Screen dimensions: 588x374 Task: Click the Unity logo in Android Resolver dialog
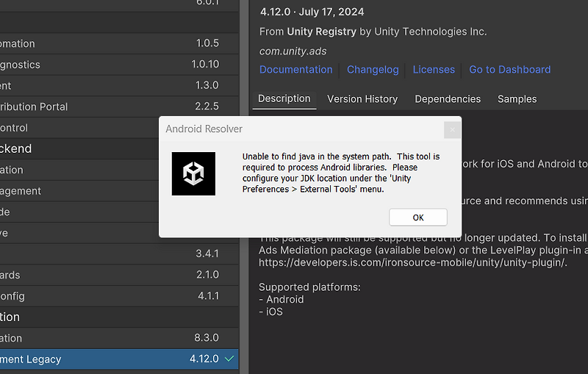point(193,173)
